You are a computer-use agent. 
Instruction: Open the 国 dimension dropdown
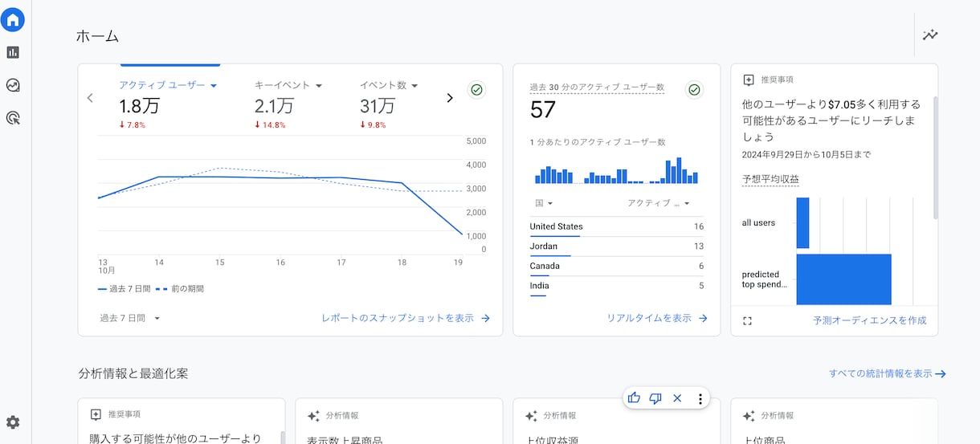tap(544, 203)
